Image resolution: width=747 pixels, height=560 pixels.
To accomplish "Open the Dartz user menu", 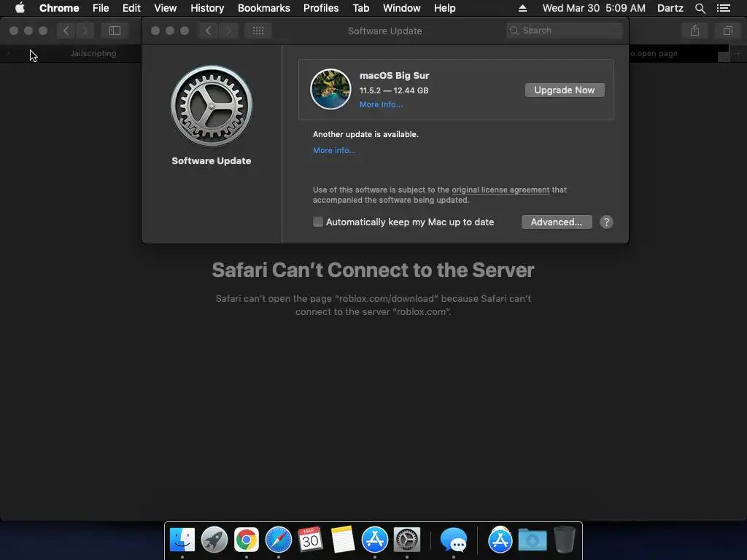I will coord(670,8).
